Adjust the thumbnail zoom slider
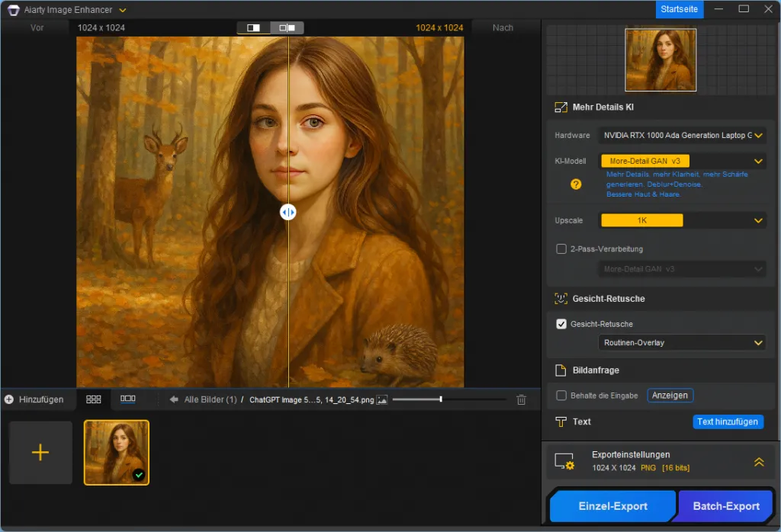Image resolution: width=781 pixels, height=532 pixels. (x=441, y=399)
